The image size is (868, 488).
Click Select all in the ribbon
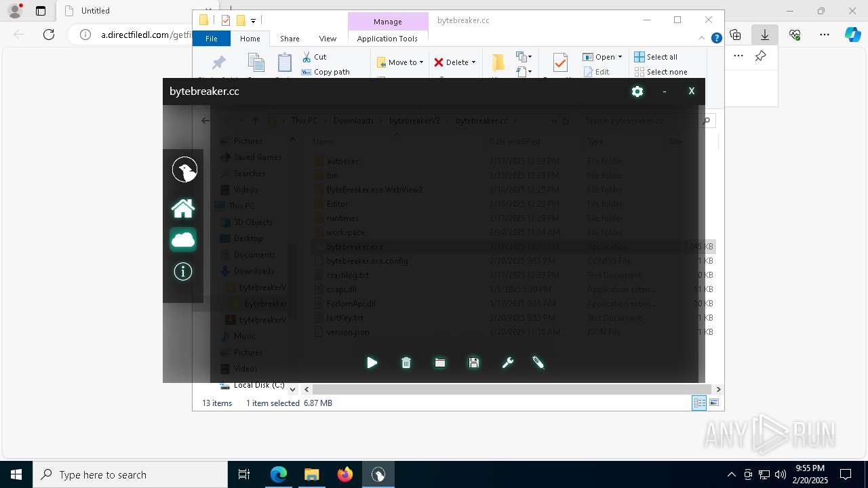coord(656,57)
